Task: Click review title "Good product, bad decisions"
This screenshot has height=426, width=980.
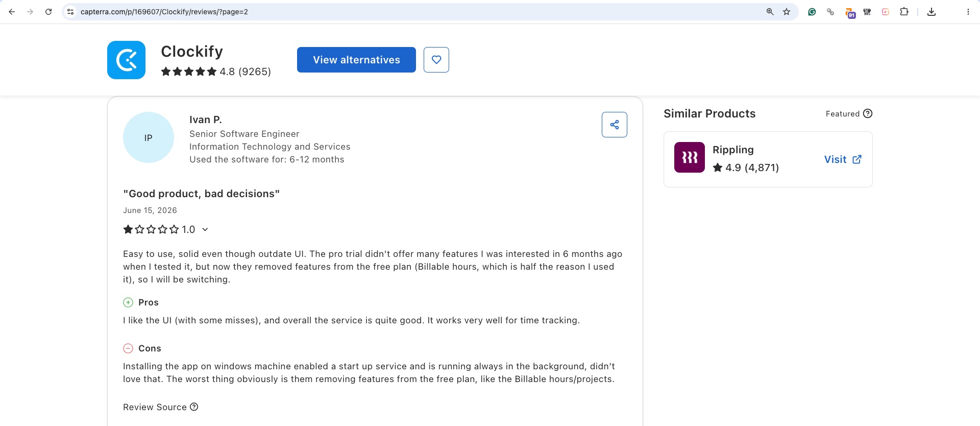Action: [202, 194]
